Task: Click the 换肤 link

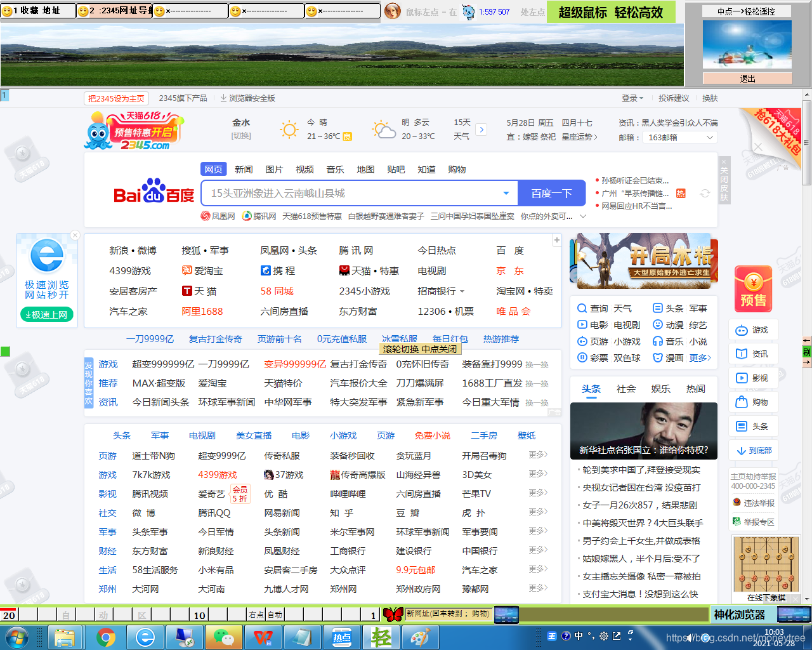Action: [x=710, y=98]
